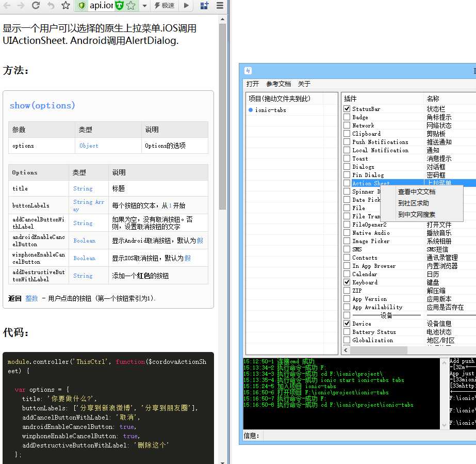
Task: Uncheck the Keyboard plugin checkbox
Action: point(347,282)
